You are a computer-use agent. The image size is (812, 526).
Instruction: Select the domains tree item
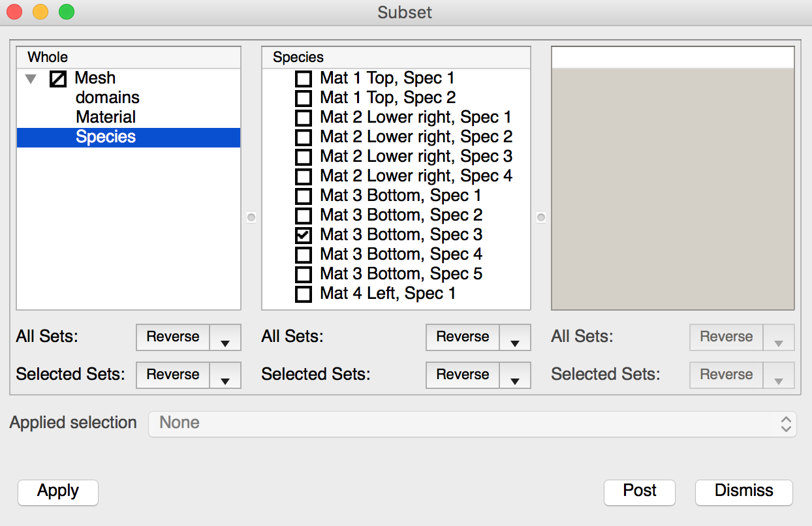tap(108, 98)
